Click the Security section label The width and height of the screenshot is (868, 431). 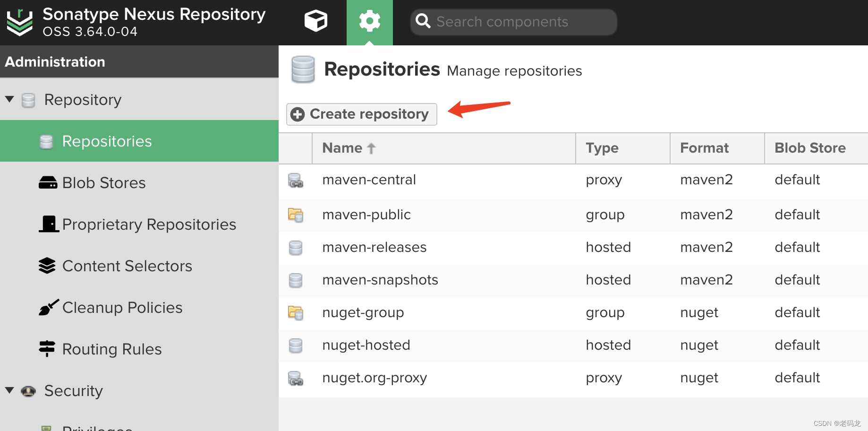73,391
